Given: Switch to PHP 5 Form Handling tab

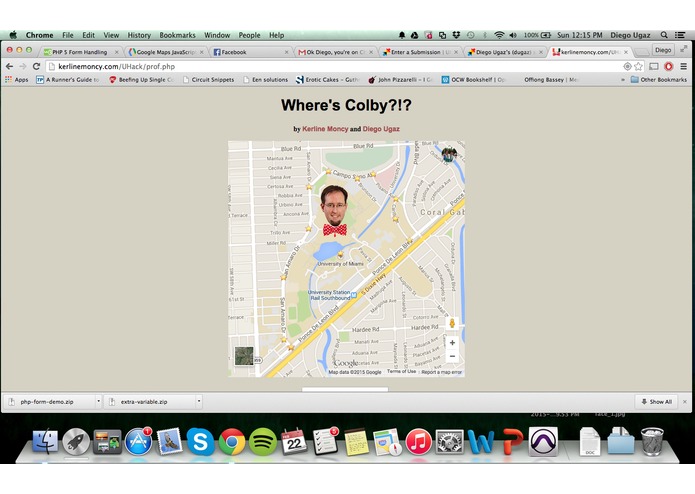Looking at the screenshot, I should [80, 52].
